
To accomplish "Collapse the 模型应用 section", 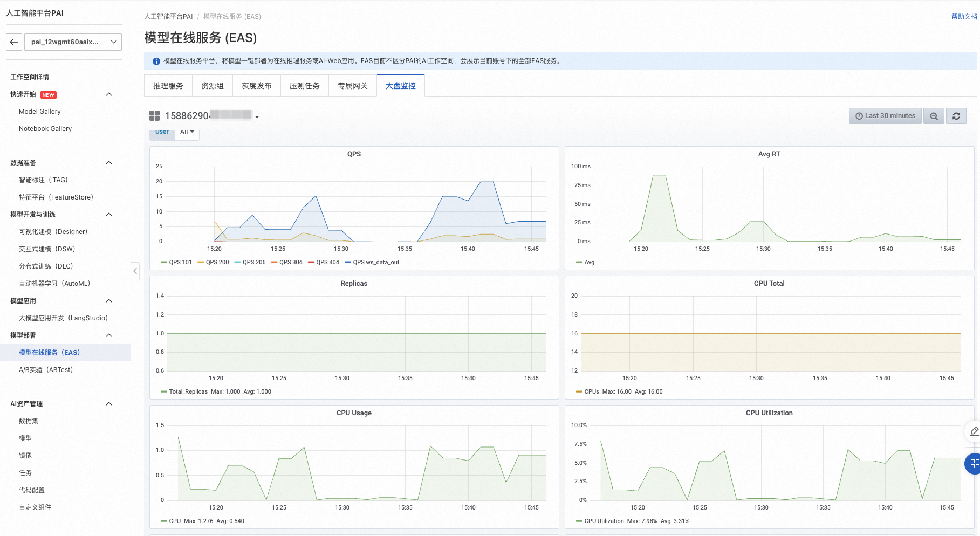I will (x=109, y=301).
